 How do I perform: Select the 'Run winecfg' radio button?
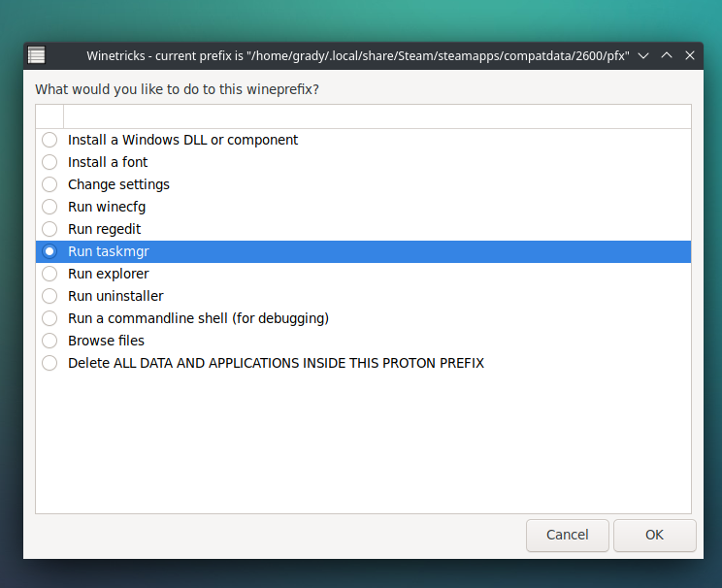[x=49, y=207]
